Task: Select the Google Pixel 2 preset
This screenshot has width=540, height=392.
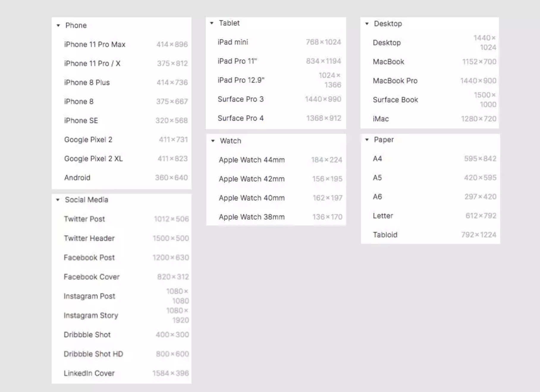Action: point(122,140)
